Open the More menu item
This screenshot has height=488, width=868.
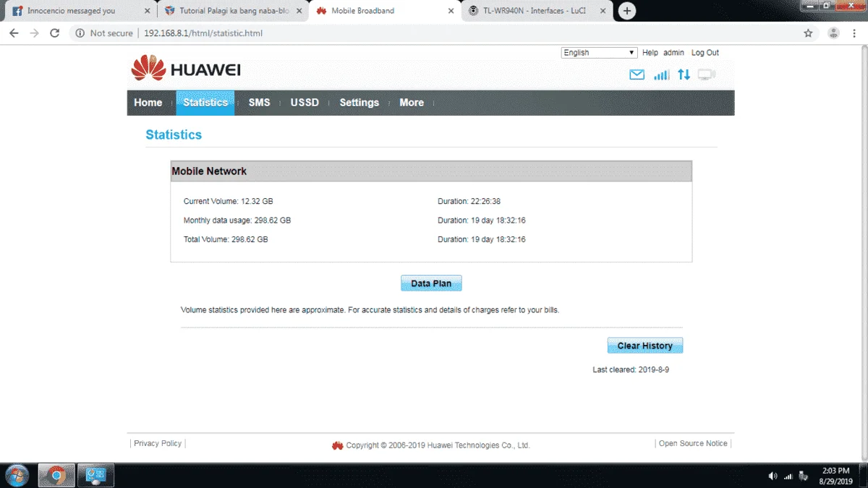click(412, 103)
